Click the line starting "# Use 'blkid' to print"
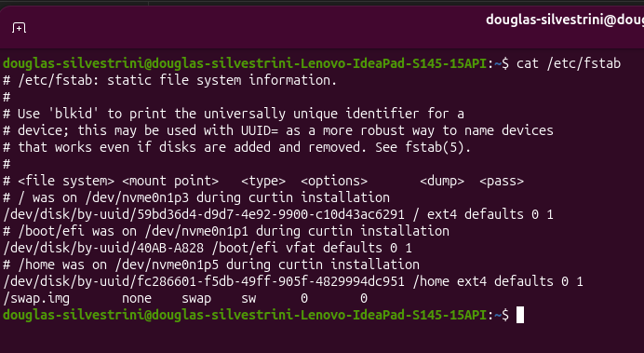This screenshot has width=644, height=353. coord(234,114)
